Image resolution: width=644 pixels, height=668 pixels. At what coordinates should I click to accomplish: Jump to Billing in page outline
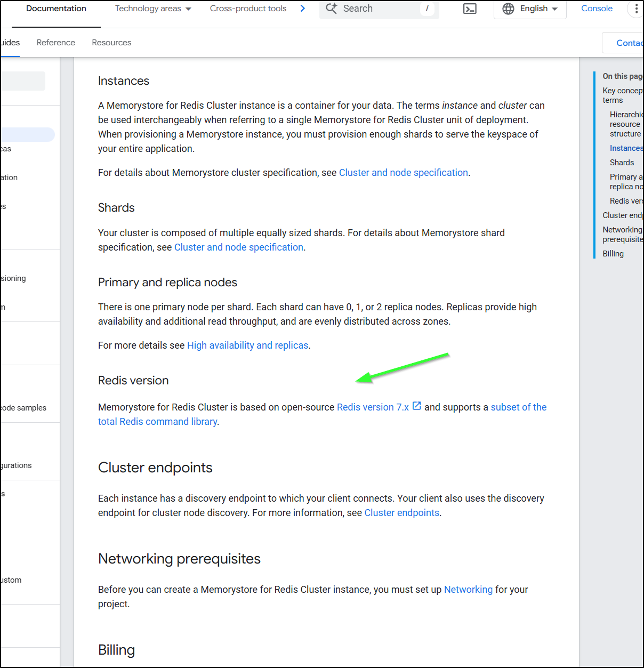613,254
